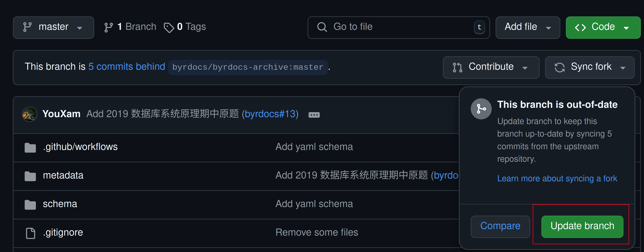Click the branch icon next to 1 Branch
644x252 pixels.
click(108, 27)
